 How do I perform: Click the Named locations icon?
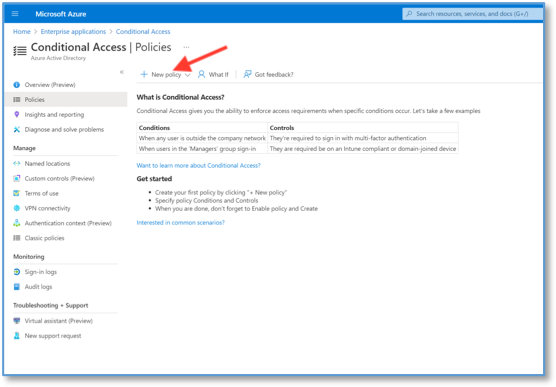coord(16,164)
